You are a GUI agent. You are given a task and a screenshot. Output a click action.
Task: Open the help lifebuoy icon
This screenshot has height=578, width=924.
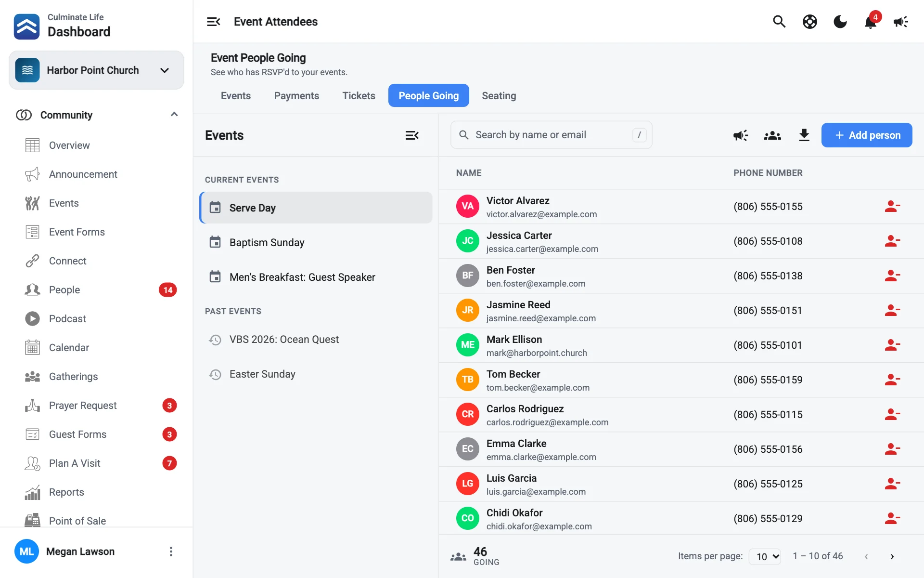click(x=810, y=22)
